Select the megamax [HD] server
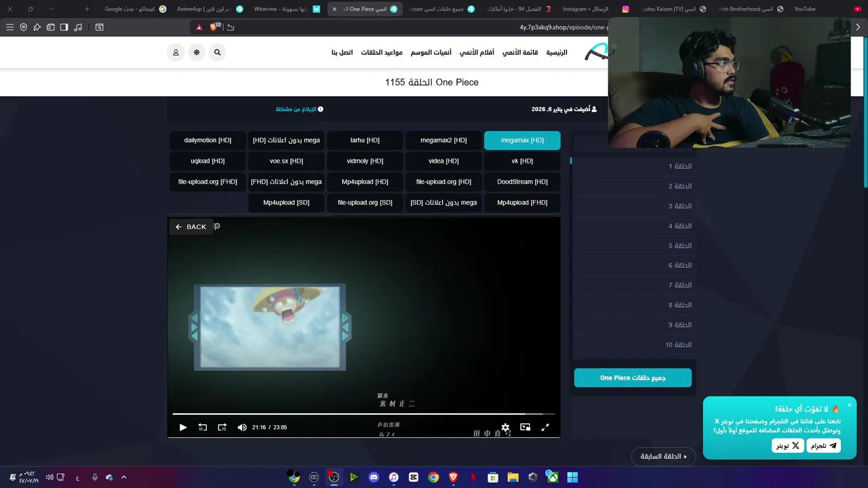This screenshot has width=868, height=488. (x=522, y=140)
